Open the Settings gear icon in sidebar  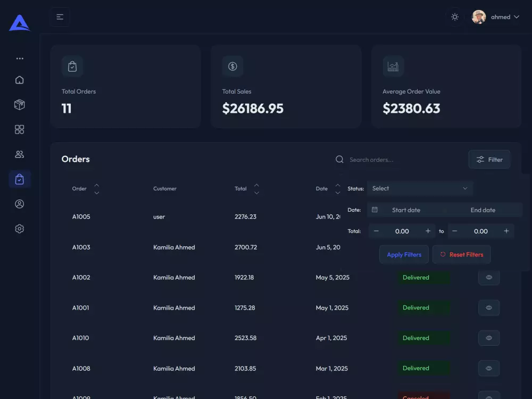[20, 229]
